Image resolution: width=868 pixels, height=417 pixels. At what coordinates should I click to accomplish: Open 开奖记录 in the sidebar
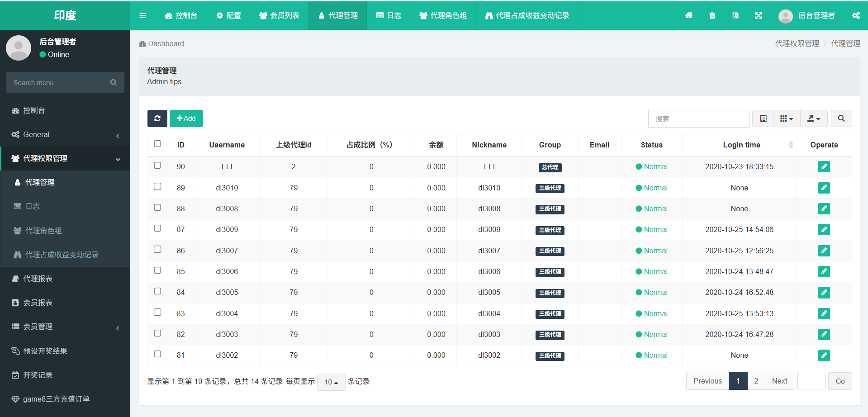[x=65, y=375]
